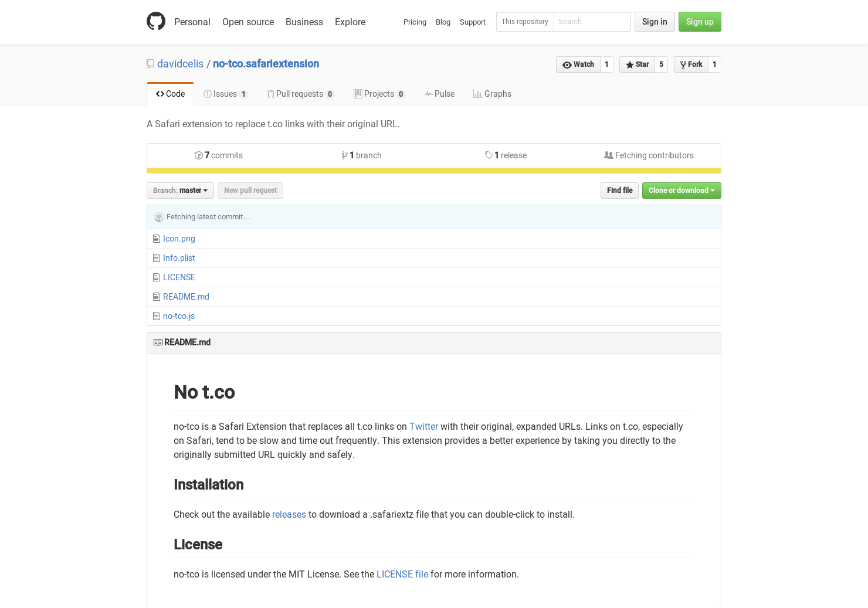Open the davidcelis user link
Screen dimensions: 868x608
point(180,64)
